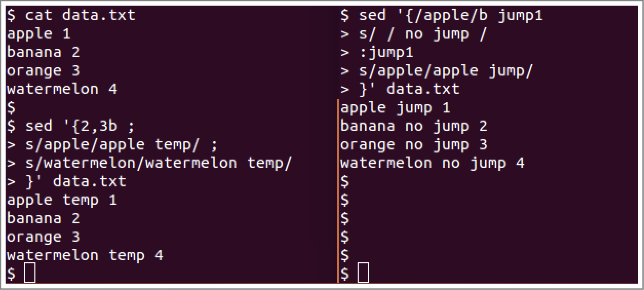
Task: Click the 'watermelon 4' output line
Action: coord(62,89)
